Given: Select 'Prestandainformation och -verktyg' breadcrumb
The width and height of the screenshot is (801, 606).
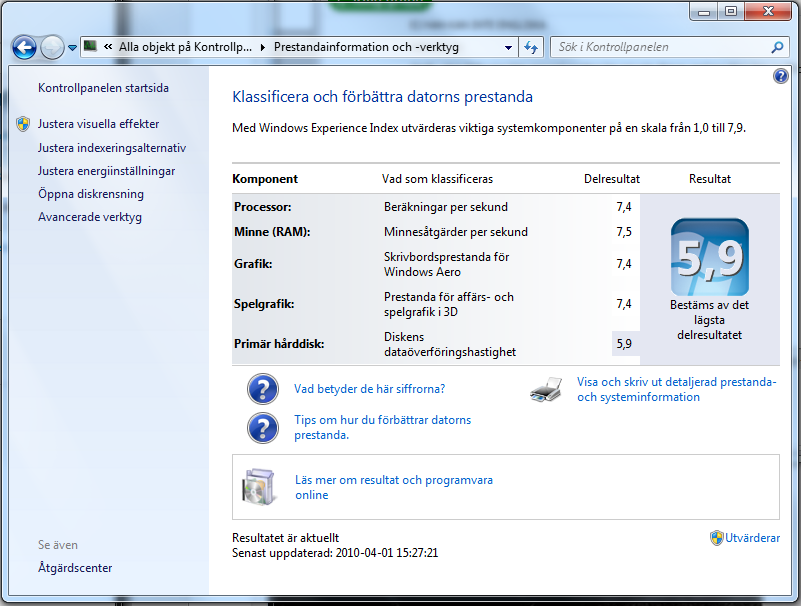Looking at the screenshot, I should [366, 47].
